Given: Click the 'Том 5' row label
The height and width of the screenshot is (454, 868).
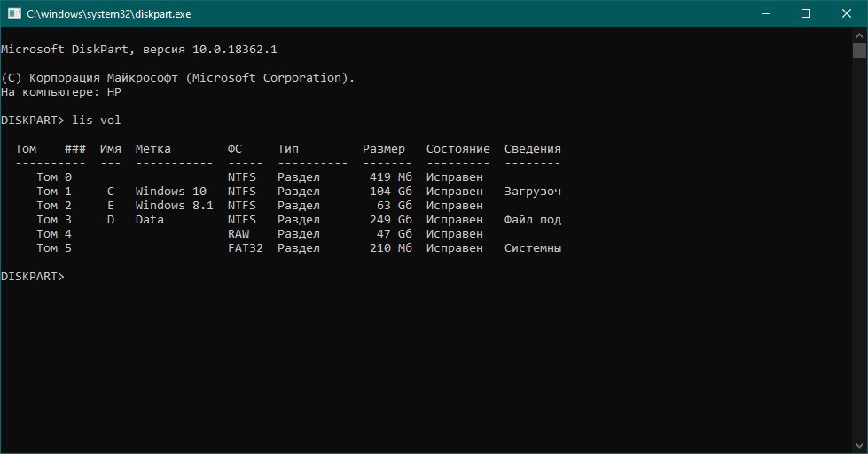Looking at the screenshot, I should [54, 248].
